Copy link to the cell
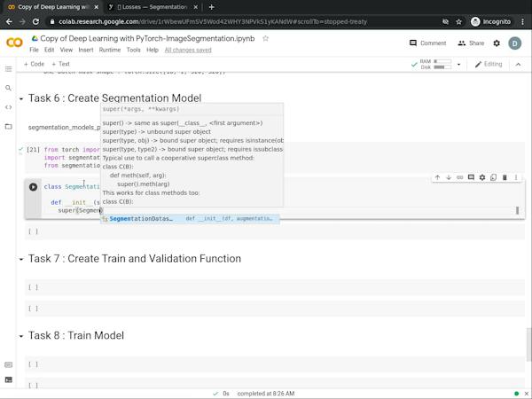This screenshot has height=399, width=532. [459, 177]
